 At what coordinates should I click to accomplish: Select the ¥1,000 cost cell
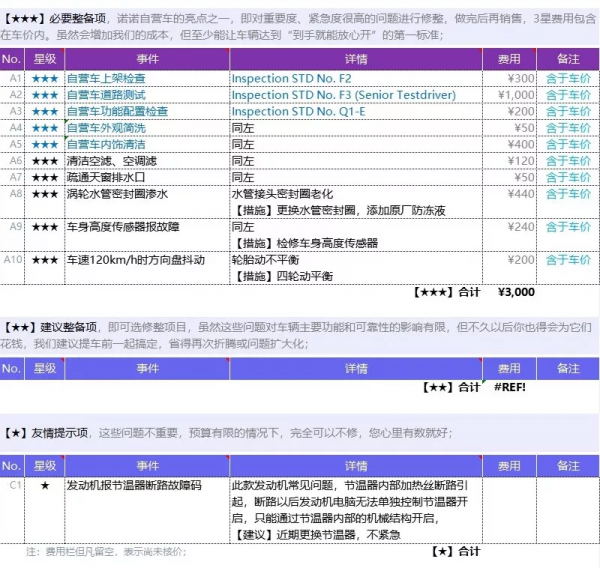click(509, 95)
